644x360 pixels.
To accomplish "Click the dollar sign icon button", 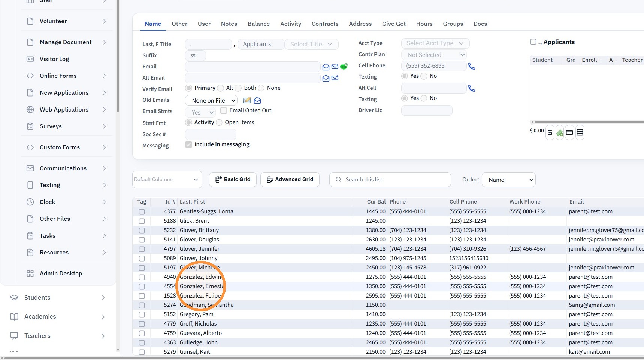I will 550,132.
